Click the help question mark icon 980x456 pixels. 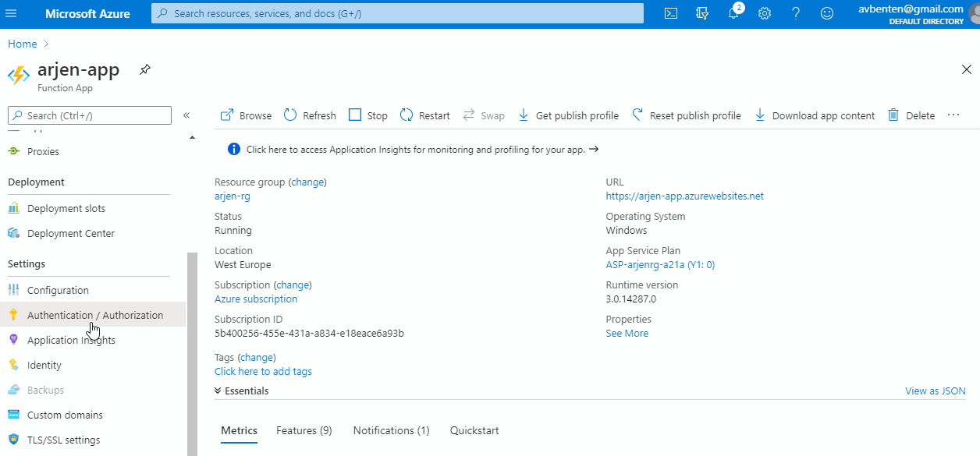(796, 13)
